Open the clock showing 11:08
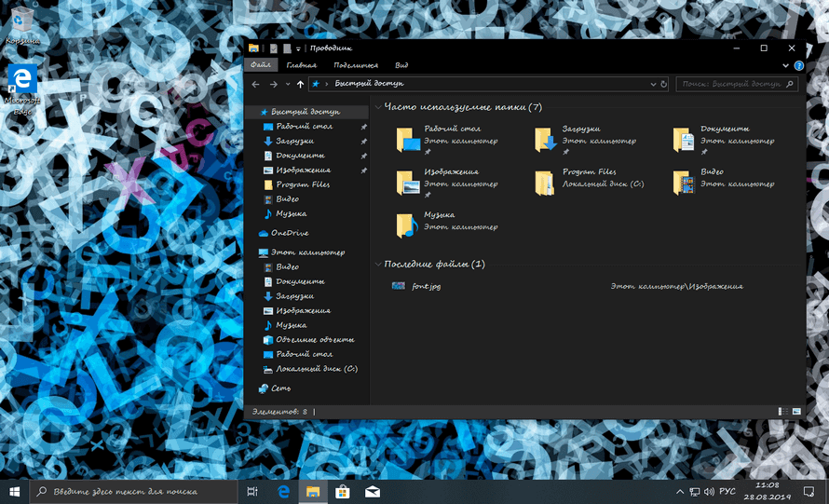The image size is (829, 504). (768, 491)
